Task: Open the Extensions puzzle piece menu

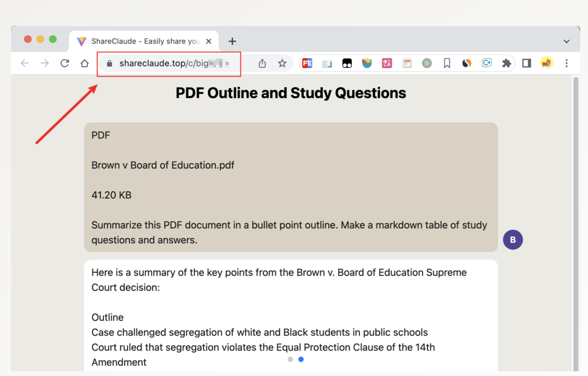Action: coord(506,63)
